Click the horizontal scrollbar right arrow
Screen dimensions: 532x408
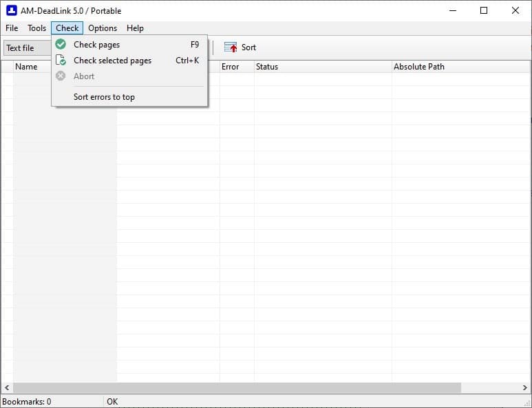click(x=525, y=387)
